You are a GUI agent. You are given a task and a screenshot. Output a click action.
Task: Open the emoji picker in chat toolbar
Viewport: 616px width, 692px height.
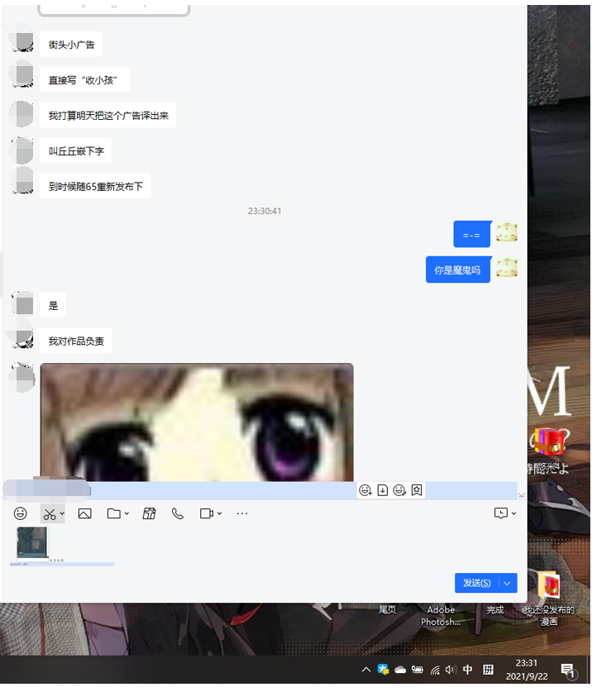tap(21, 513)
